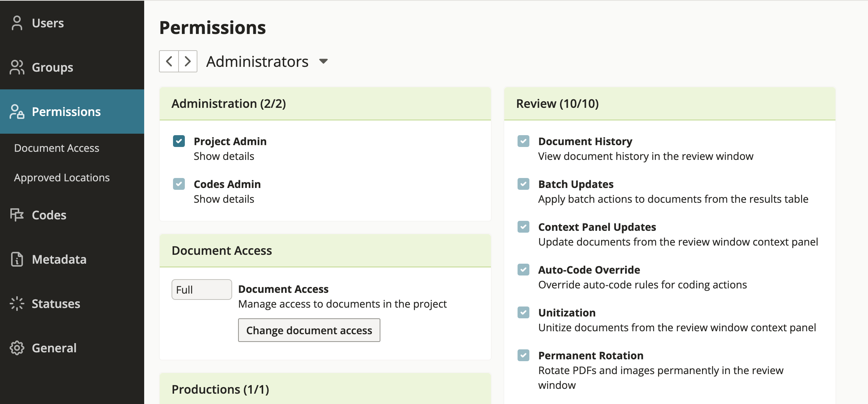Uncheck the Project Admin permission

pyautogui.click(x=179, y=141)
